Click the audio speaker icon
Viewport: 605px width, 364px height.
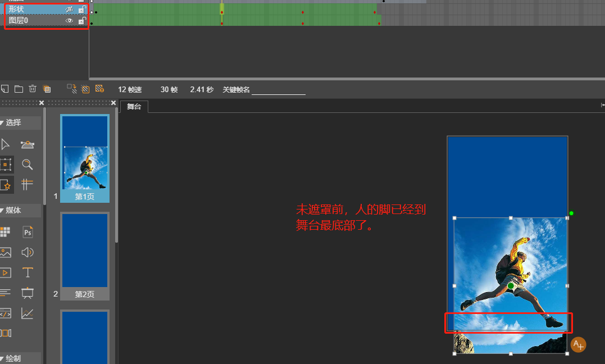pyautogui.click(x=28, y=252)
